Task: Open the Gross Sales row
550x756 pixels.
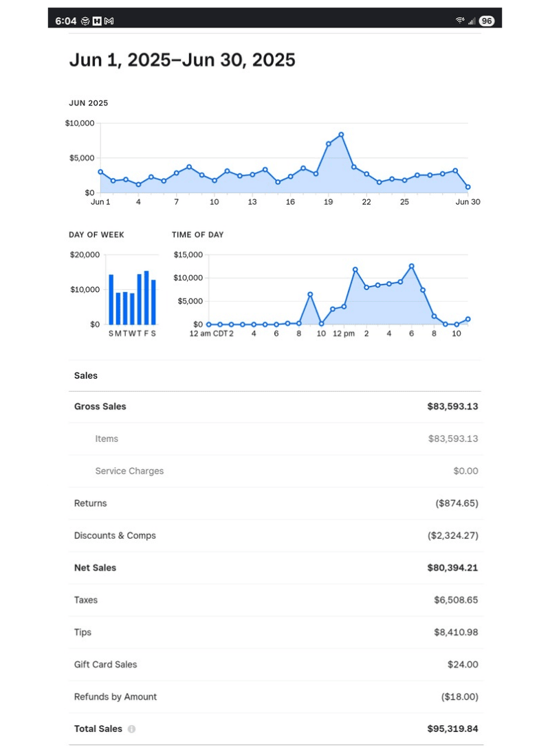Action: [x=275, y=407]
